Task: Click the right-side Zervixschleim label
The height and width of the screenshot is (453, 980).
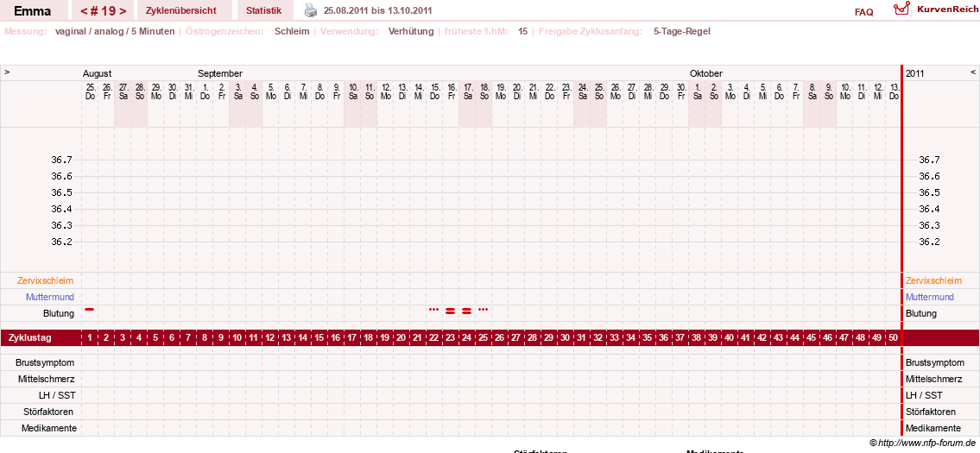Action: point(933,280)
